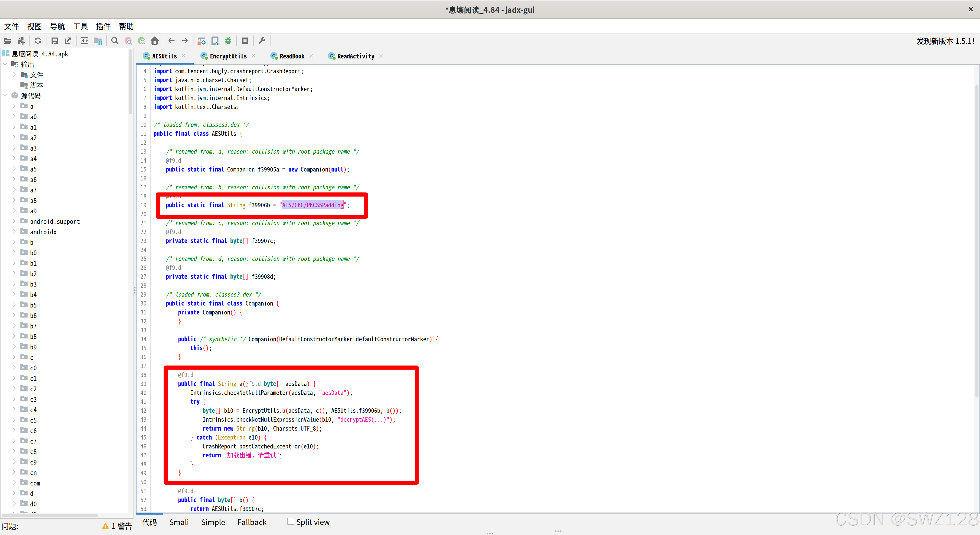Expand the com package folder
The image size is (980, 535).
[14, 483]
